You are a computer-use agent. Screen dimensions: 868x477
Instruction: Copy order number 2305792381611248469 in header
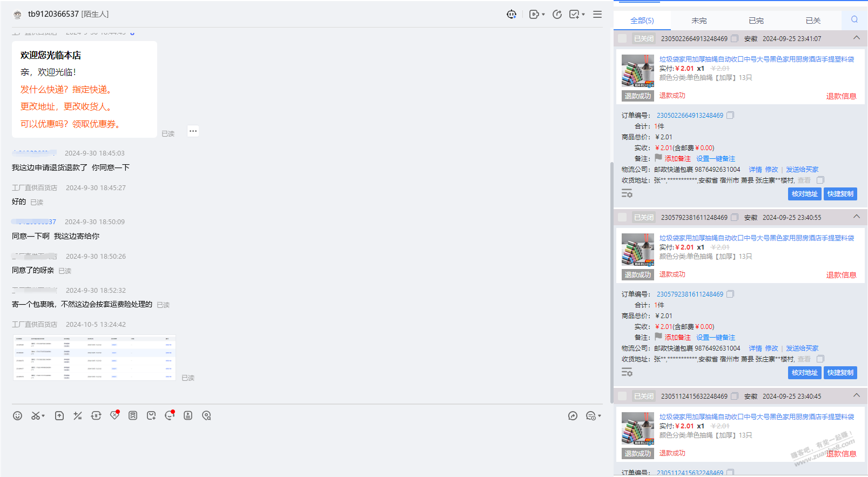tap(735, 217)
